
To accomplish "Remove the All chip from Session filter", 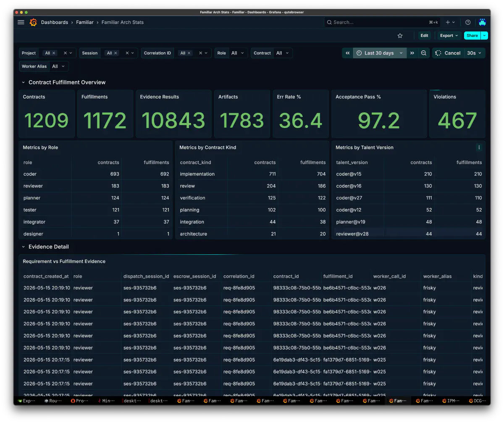I will click(115, 53).
